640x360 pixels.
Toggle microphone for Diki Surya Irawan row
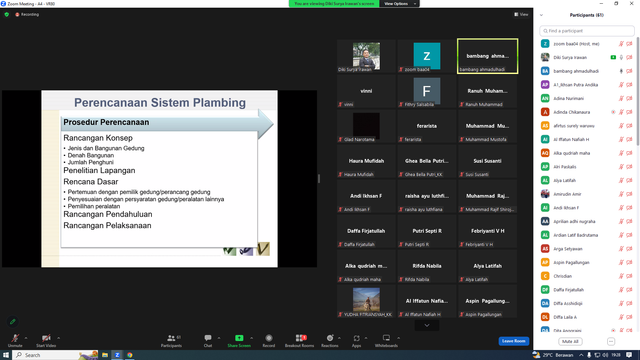[x=621, y=58]
